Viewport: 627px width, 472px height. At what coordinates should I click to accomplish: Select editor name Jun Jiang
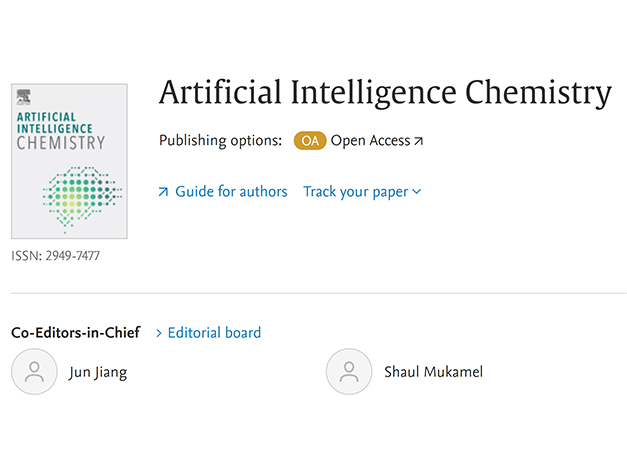[98, 372]
